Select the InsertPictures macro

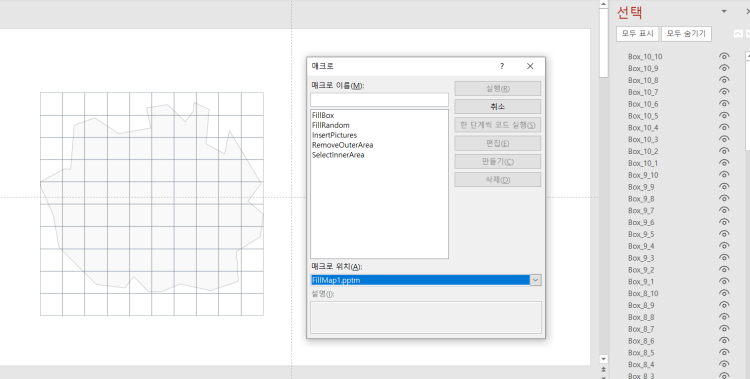coord(334,135)
